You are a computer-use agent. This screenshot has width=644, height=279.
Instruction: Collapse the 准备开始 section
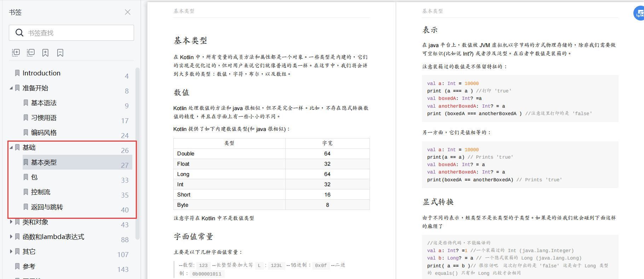tap(11, 88)
